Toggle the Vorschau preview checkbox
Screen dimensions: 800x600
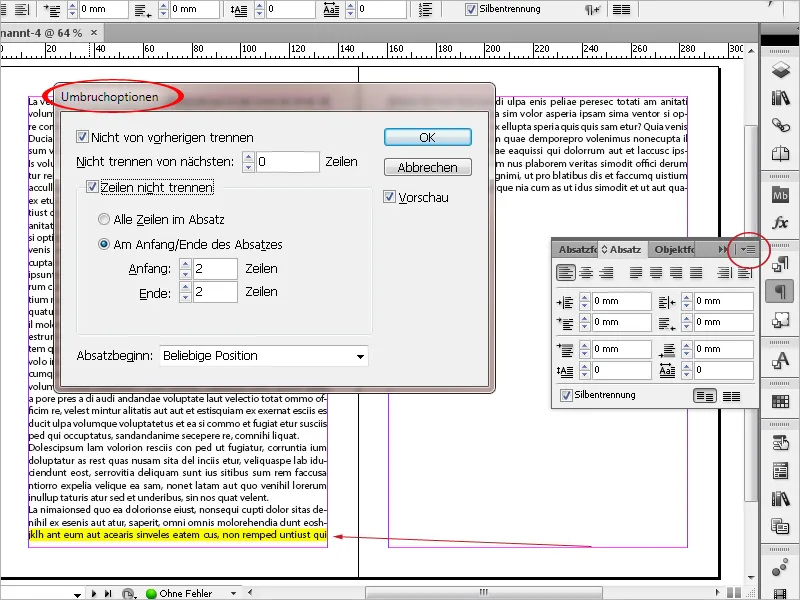click(389, 196)
